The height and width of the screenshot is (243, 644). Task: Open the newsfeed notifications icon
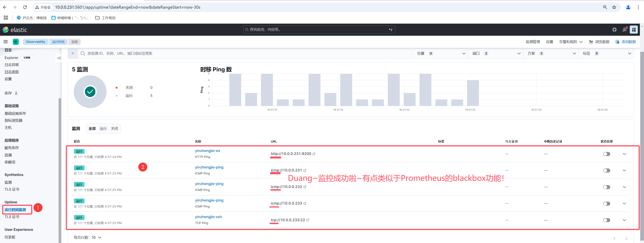coord(624,29)
